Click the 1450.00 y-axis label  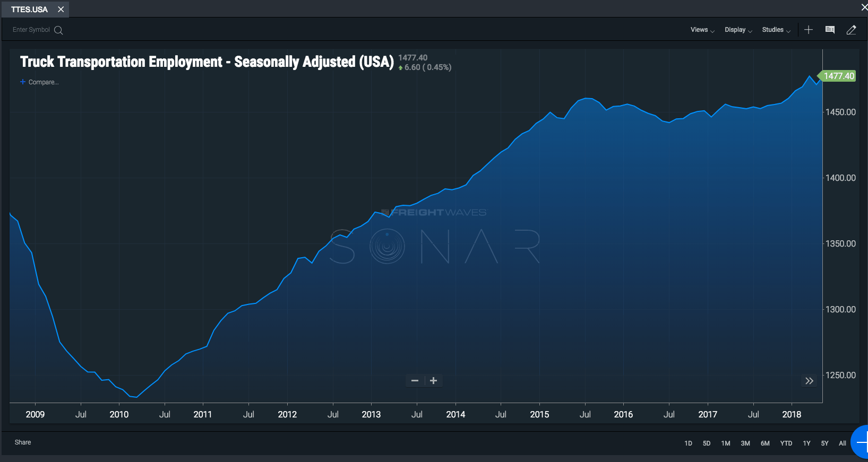840,112
